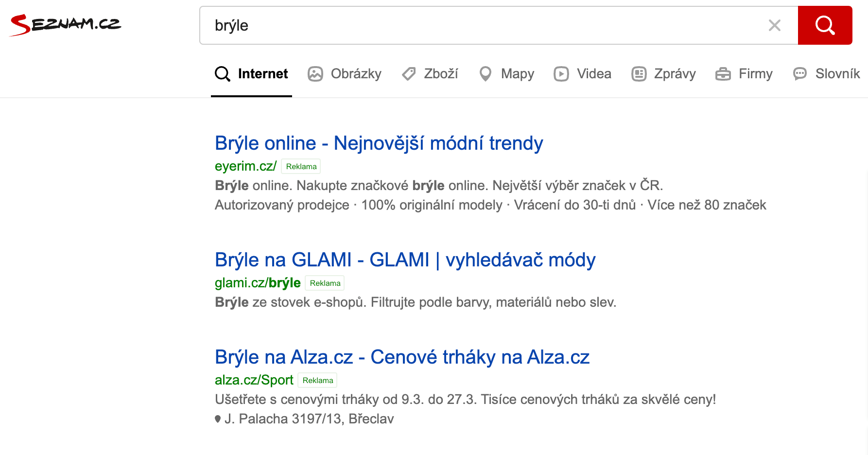Open Brýle na Alza.cz result link

click(x=402, y=357)
